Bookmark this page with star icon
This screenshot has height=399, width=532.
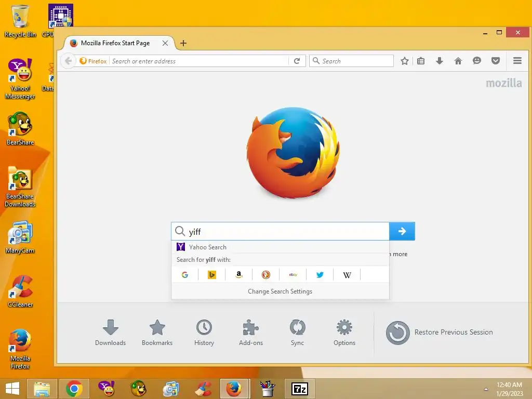404,61
